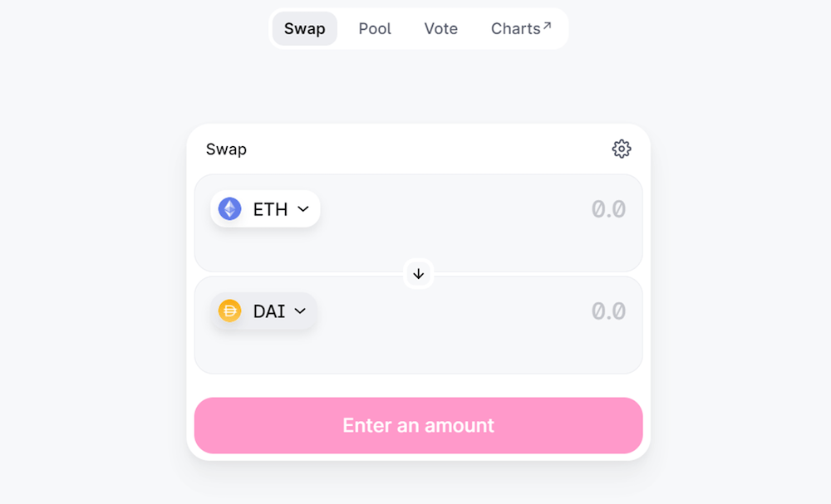Click the orange DAI coin logo
Image resolution: width=831 pixels, height=504 pixels.
pyautogui.click(x=229, y=311)
